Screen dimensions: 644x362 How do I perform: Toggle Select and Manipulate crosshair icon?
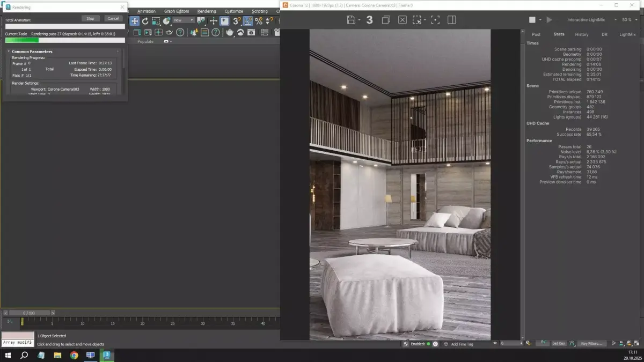214,21
